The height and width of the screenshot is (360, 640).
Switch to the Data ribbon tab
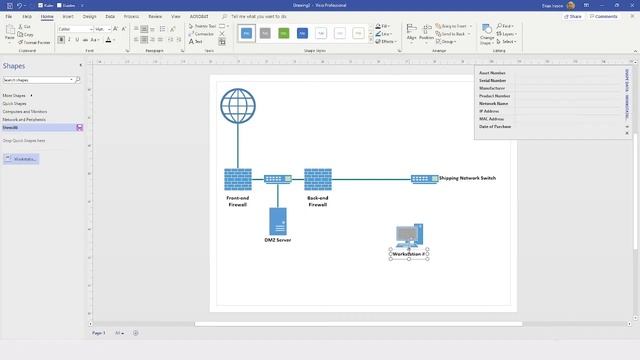(110, 17)
